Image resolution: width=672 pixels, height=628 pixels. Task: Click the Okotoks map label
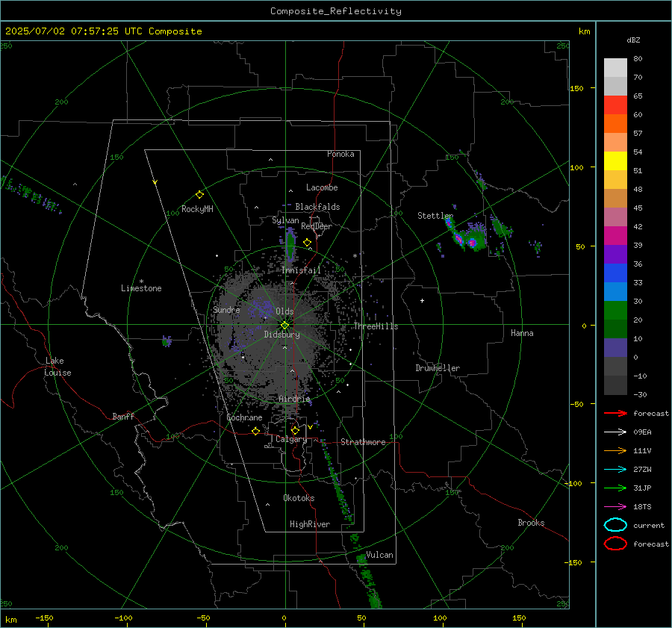[x=299, y=498]
